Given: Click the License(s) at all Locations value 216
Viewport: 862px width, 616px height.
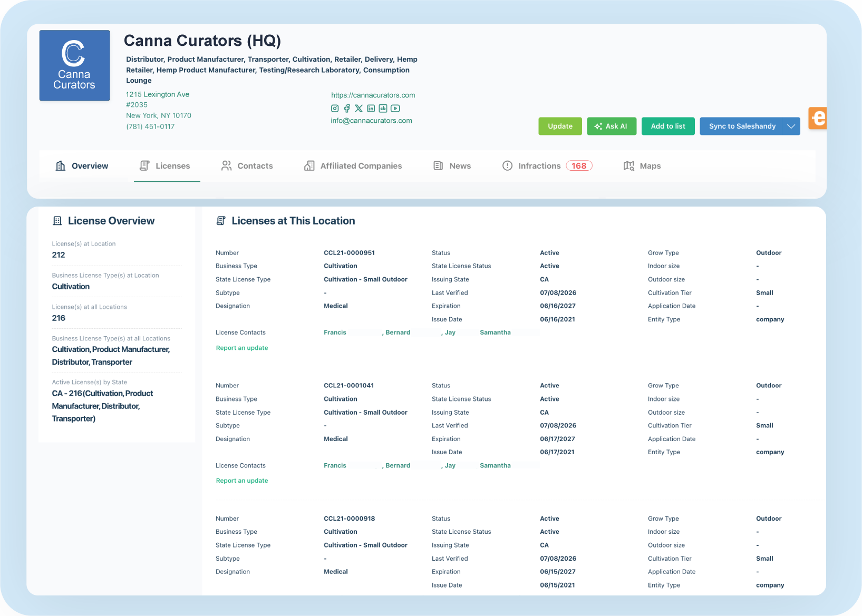Looking at the screenshot, I should (59, 318).
